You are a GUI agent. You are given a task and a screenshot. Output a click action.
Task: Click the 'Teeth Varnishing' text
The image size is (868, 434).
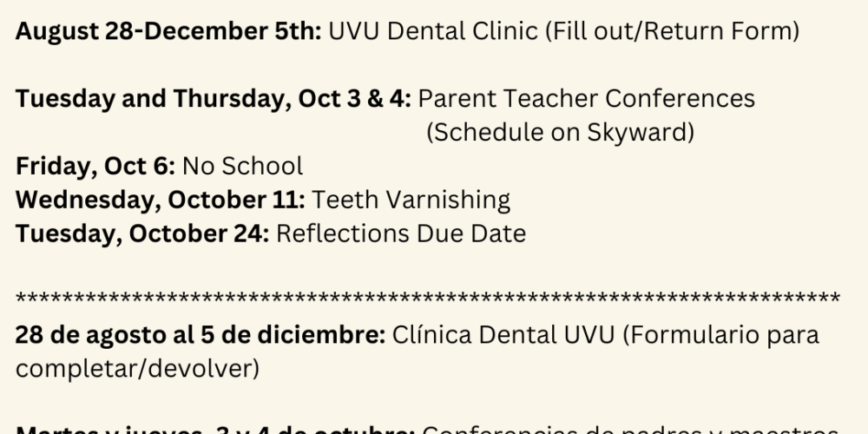pos(411,201)
